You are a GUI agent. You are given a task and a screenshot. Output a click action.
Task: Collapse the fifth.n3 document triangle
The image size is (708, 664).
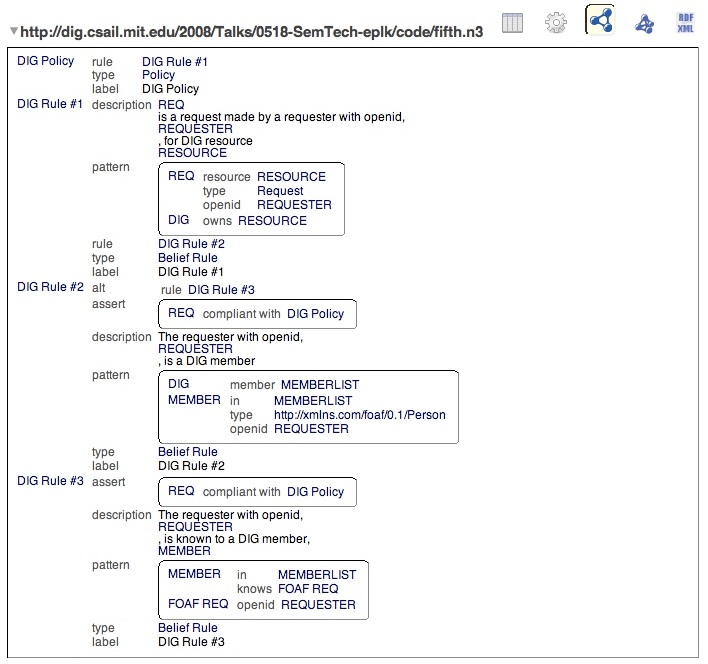click(14, 31)
